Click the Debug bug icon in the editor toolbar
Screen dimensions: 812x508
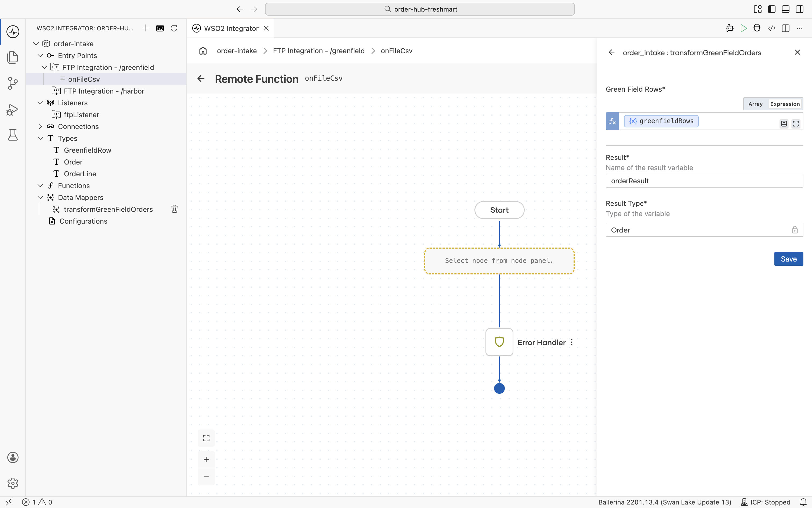pos(757,28)
